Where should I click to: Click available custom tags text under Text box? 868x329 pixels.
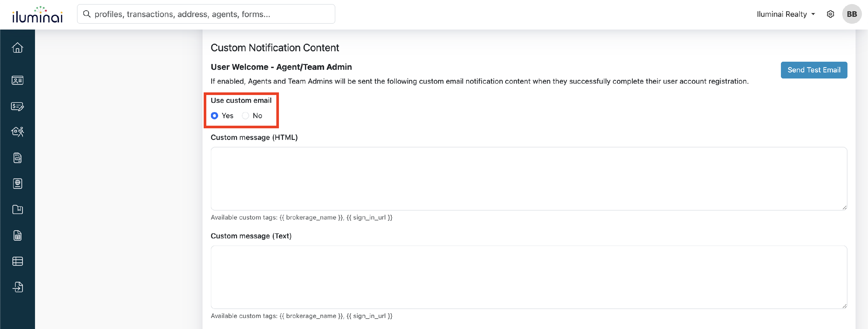301,316
